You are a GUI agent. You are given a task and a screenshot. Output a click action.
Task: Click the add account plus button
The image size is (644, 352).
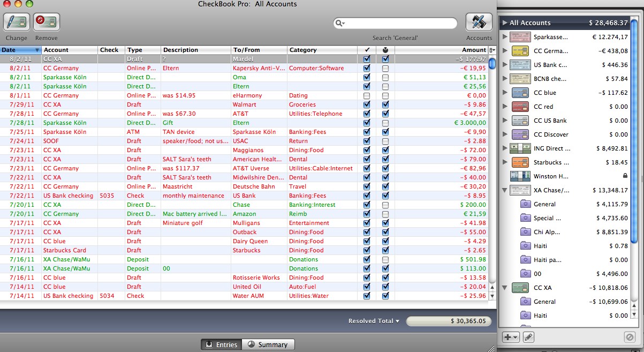pyautogui.click(x=511, y=337)
